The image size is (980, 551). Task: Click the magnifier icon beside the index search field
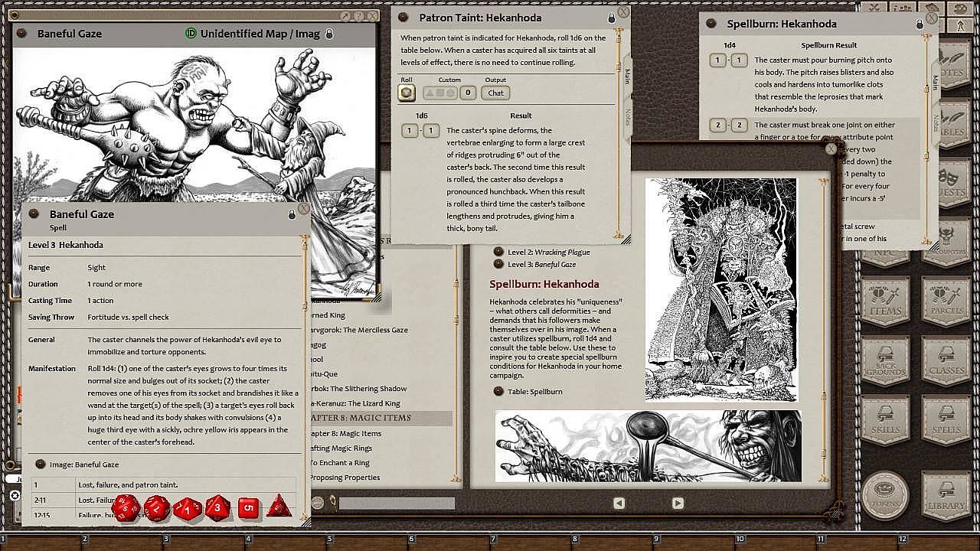(332, 503)
